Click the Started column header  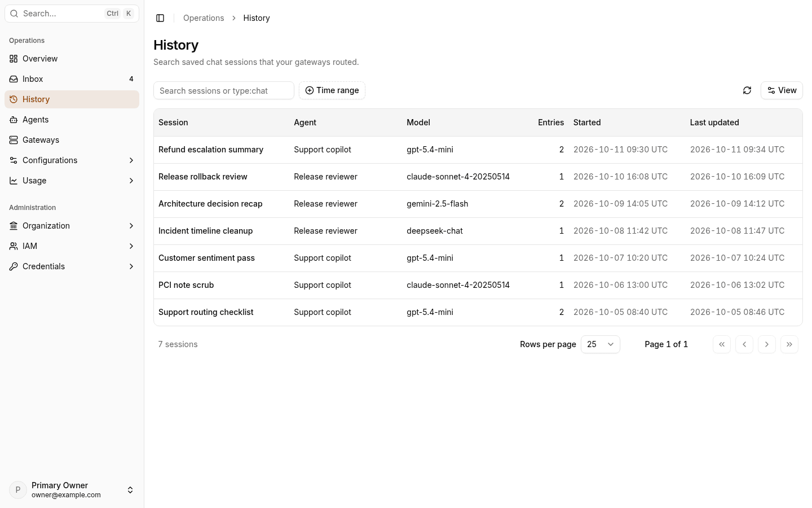click(x=587, y=122)
